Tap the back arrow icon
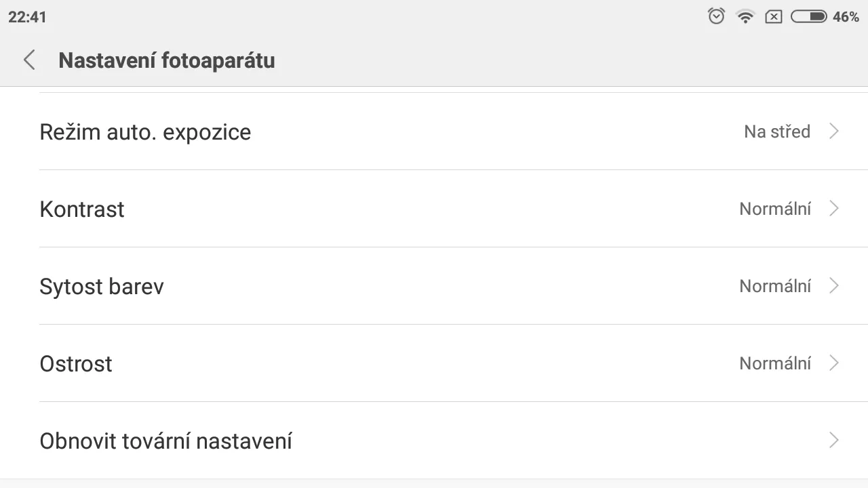 tap(29, 60)
